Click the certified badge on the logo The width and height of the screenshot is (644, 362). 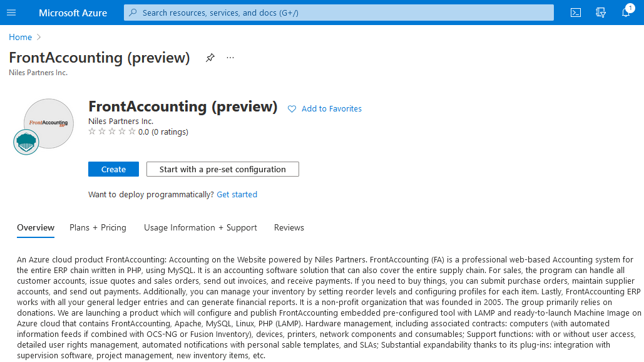26,142
